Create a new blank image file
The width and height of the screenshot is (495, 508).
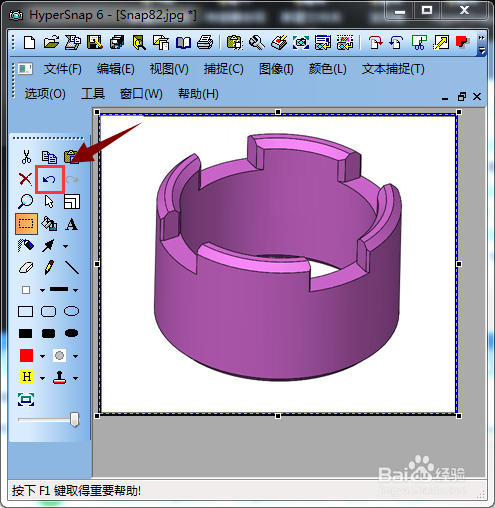[x=30, y=43]
